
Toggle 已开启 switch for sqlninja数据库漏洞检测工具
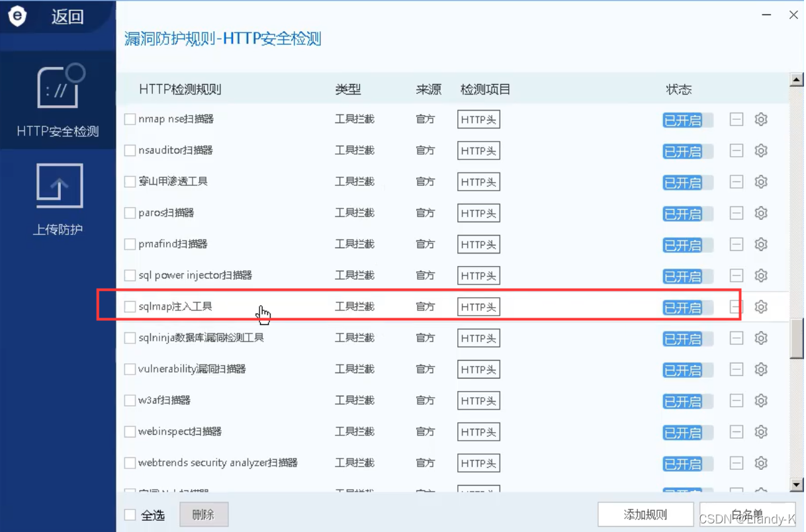point(688,339)
